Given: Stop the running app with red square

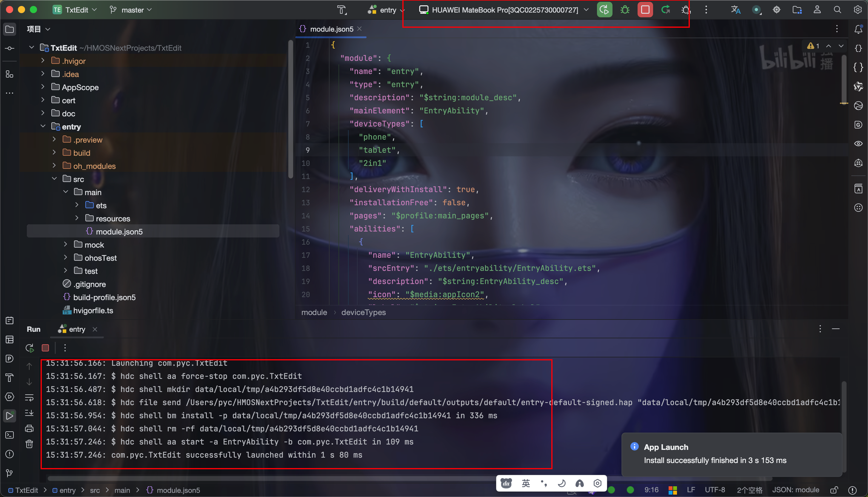Looking at the screenshot, I should click(645, 10).
